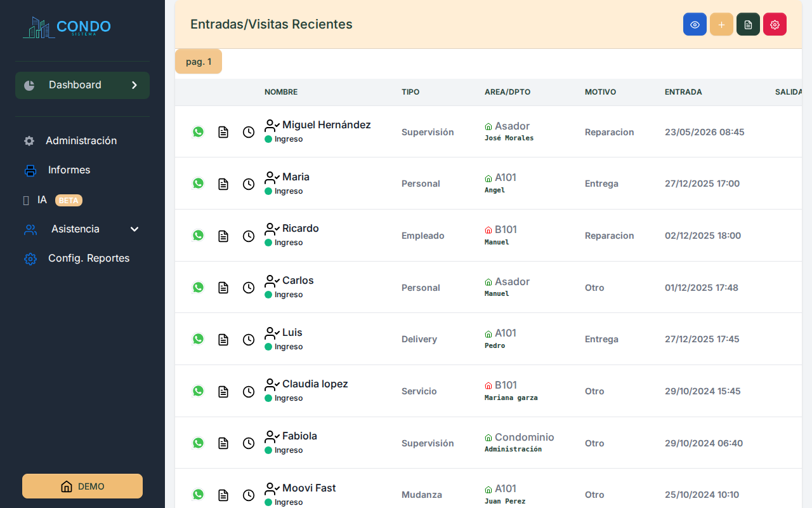This screenshot has width=812, height=508.
Task: Expand the Dashboard menu chevron
Action: pyautogui.click(x=134, y=85)
